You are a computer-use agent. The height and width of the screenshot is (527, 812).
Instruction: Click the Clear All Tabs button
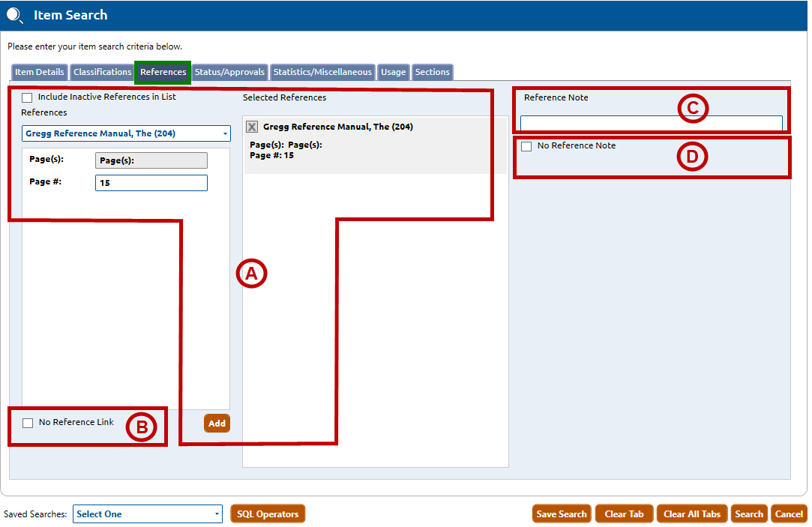tap(692, 514)
